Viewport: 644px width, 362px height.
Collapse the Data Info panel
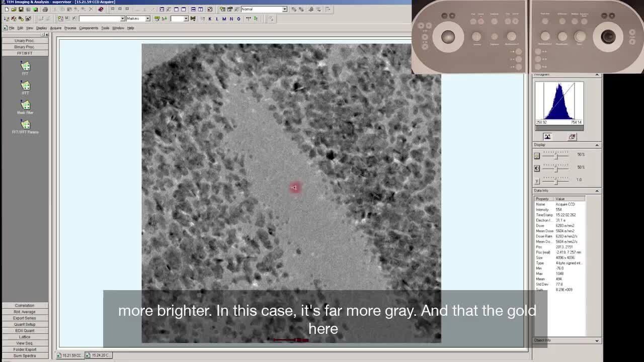point(597,191)
